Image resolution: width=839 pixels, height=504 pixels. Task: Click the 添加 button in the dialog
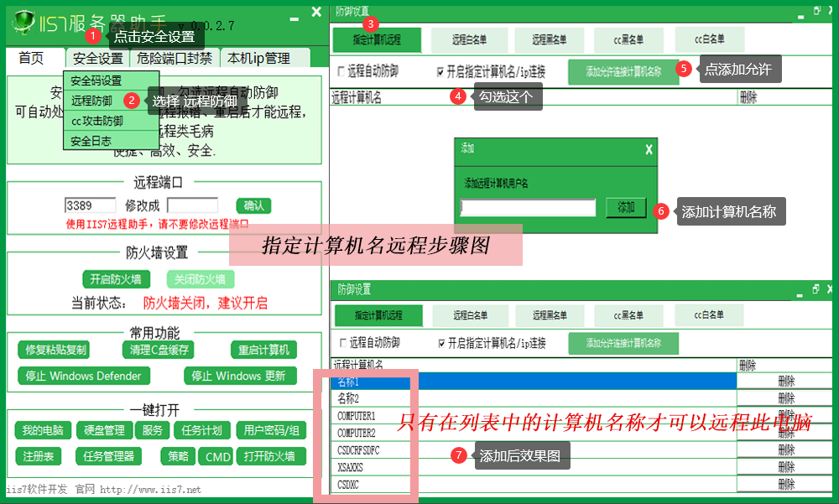(626, 207)
